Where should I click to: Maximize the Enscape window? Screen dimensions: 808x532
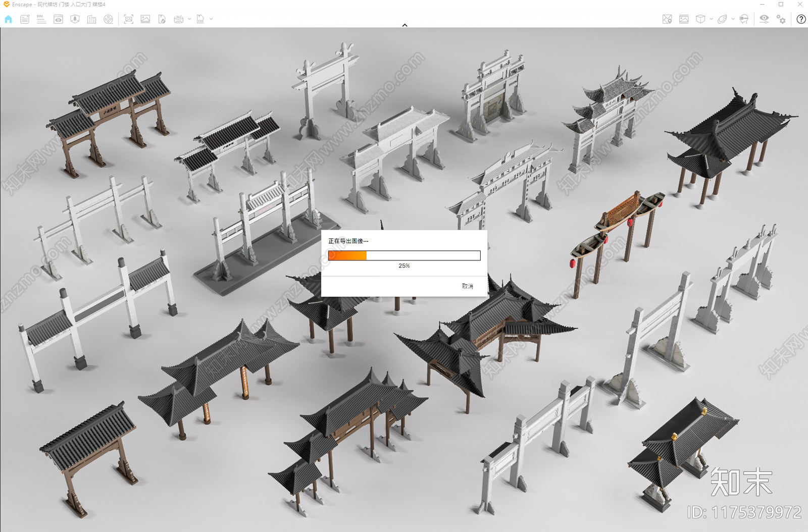click(781, 4)
